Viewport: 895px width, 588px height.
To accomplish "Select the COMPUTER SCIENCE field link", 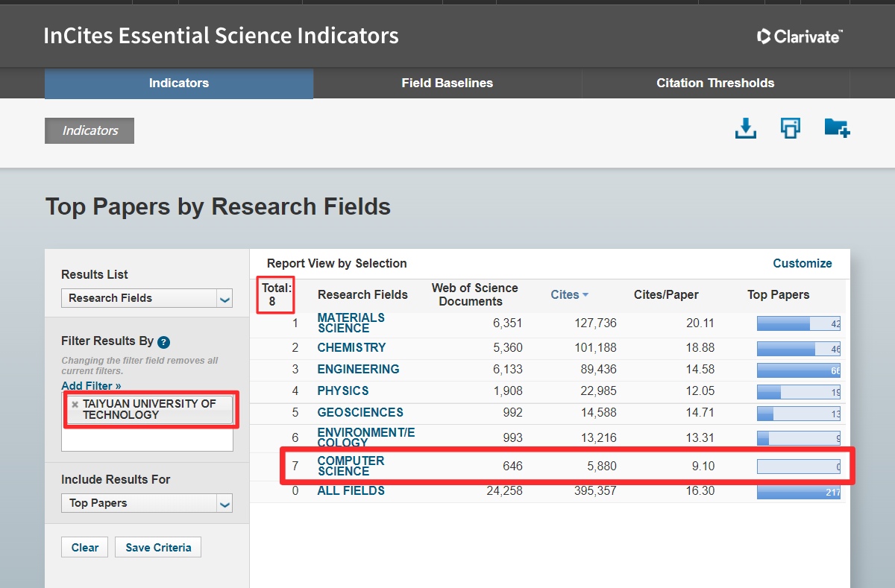I will [x=351, y=466].
